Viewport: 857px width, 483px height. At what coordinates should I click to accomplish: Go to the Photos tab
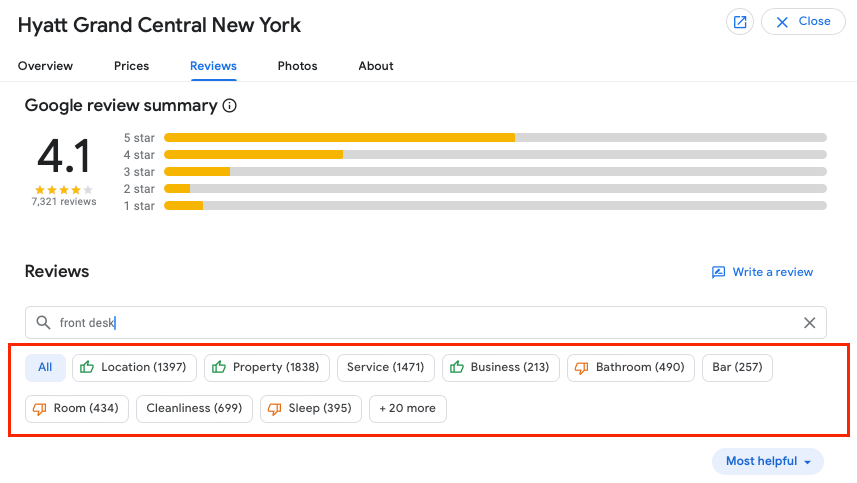pos(297,66)
